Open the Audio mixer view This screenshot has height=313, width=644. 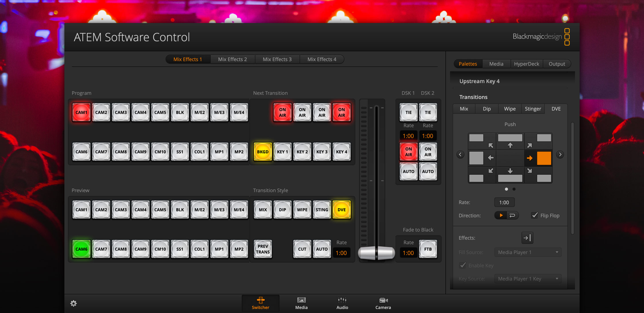342,304
